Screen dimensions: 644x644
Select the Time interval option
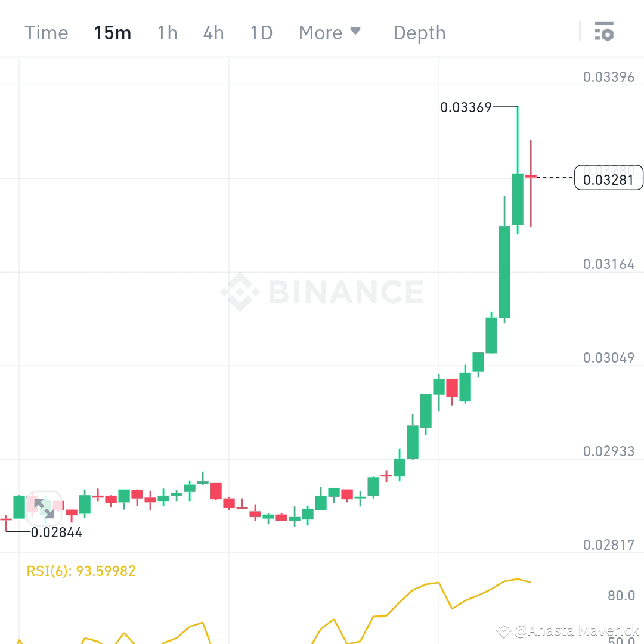pos(46,33)
